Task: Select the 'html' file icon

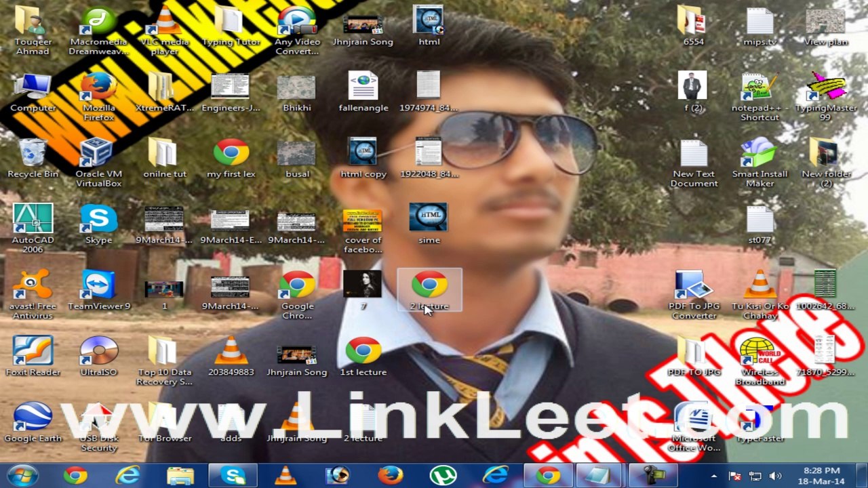Action: pyautogui.click(x=429, y=26)
